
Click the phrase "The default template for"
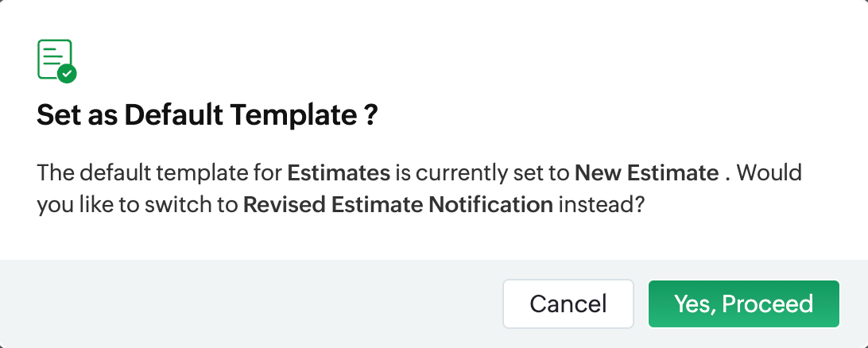[159, 172]
